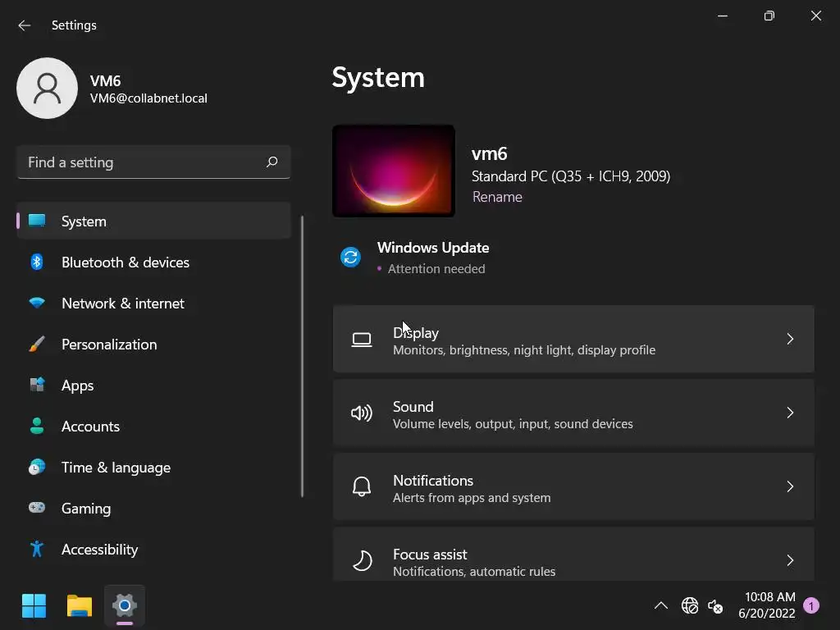Screen dimensions: 840x630
Task: Click the search magnifier icon
Action: [x=272, y=162]
